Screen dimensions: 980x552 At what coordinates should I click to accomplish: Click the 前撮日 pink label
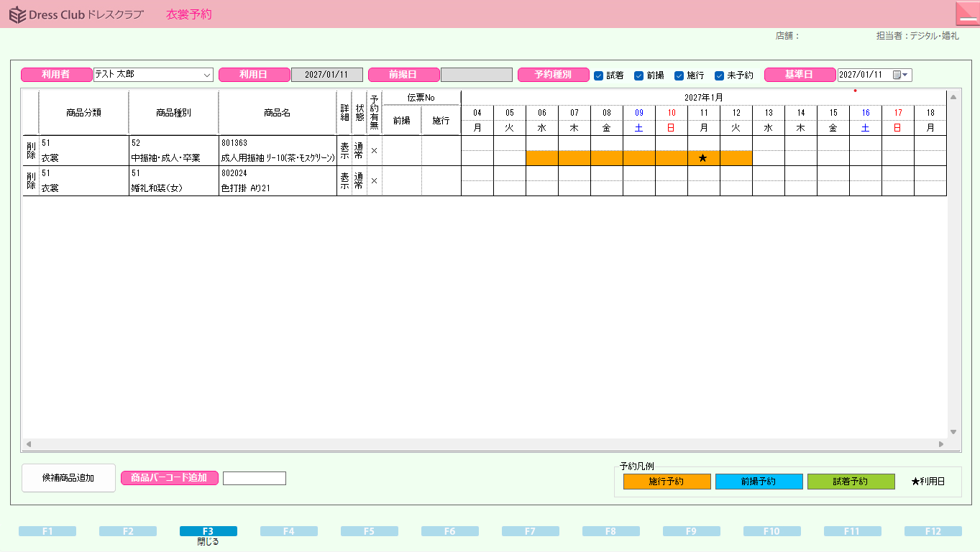click(403, 75)
